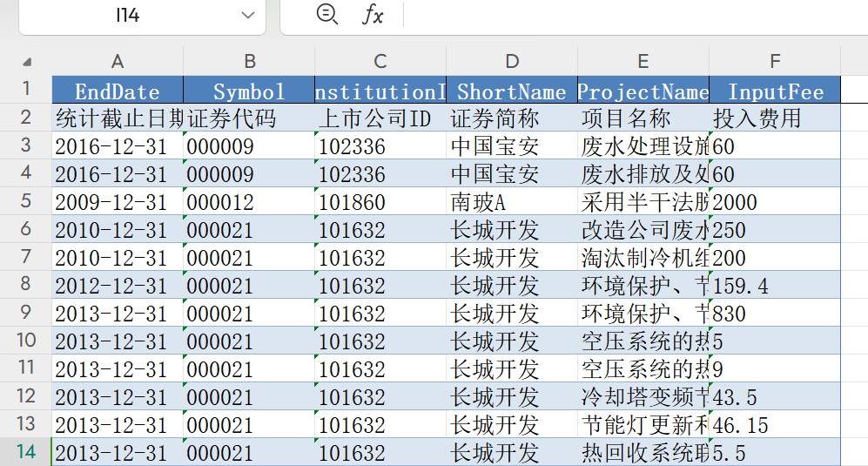This screenshot has width=868, height=466.
Task: Click the cell reading 证券代码
Action: pyautogui.click(x=249, y=118)
